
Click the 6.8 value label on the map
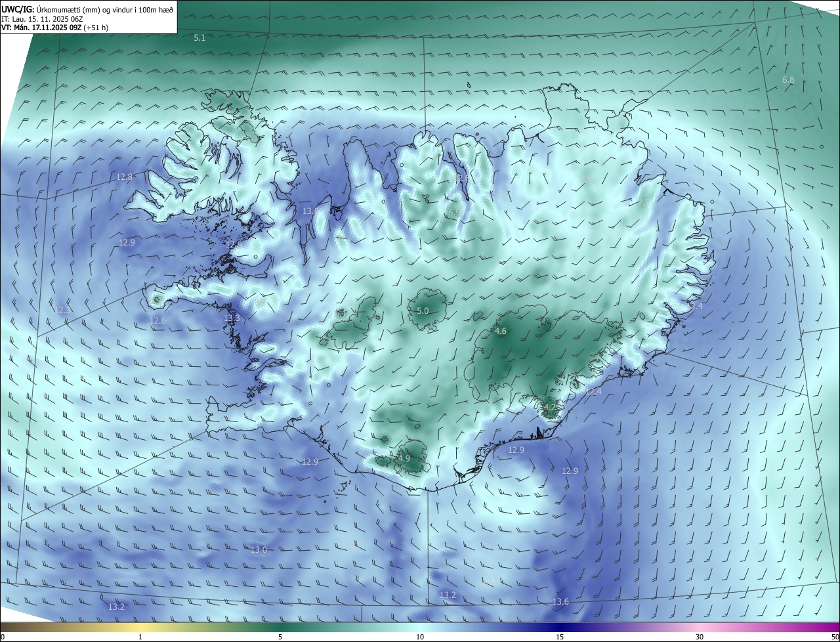click(788, 80)
